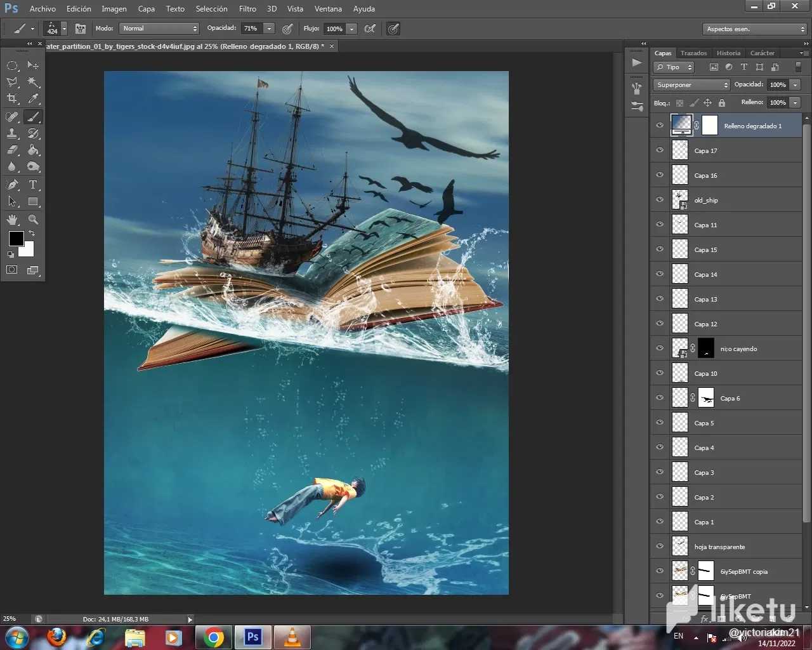Open Google Chrome from the taskbar
812x650 pixels.
point(214,637)
